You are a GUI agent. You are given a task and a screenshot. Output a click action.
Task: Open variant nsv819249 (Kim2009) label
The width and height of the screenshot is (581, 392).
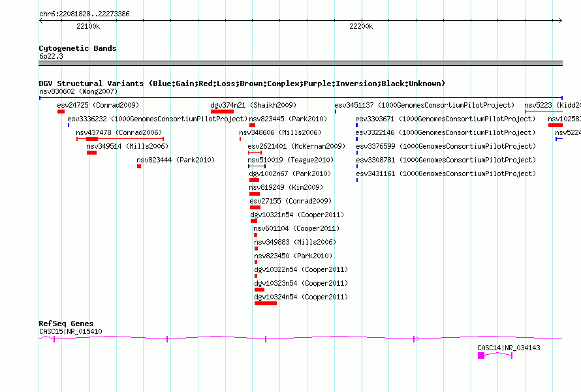(x=286, y=187)
